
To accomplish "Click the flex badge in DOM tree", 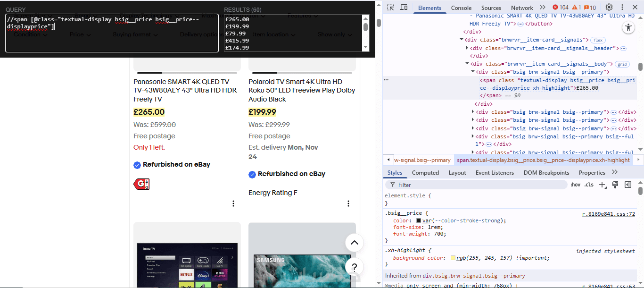I will click(x=598, y=40).
